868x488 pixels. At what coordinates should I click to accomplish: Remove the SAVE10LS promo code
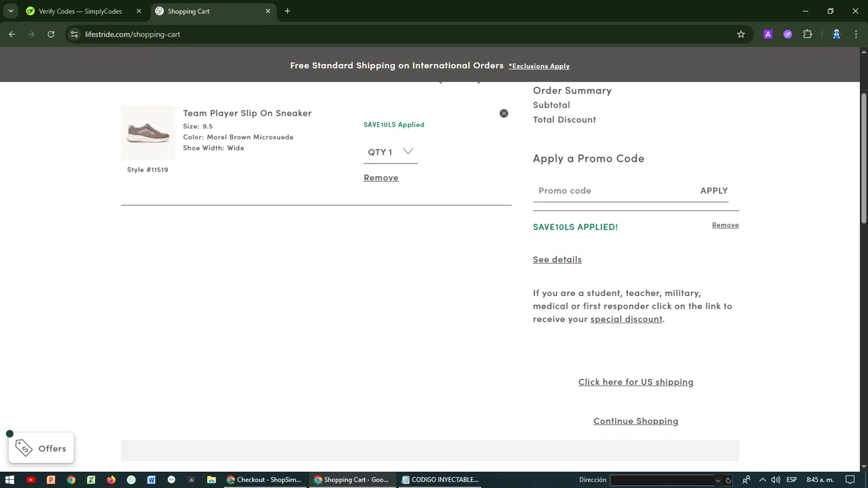coord(725,225)
